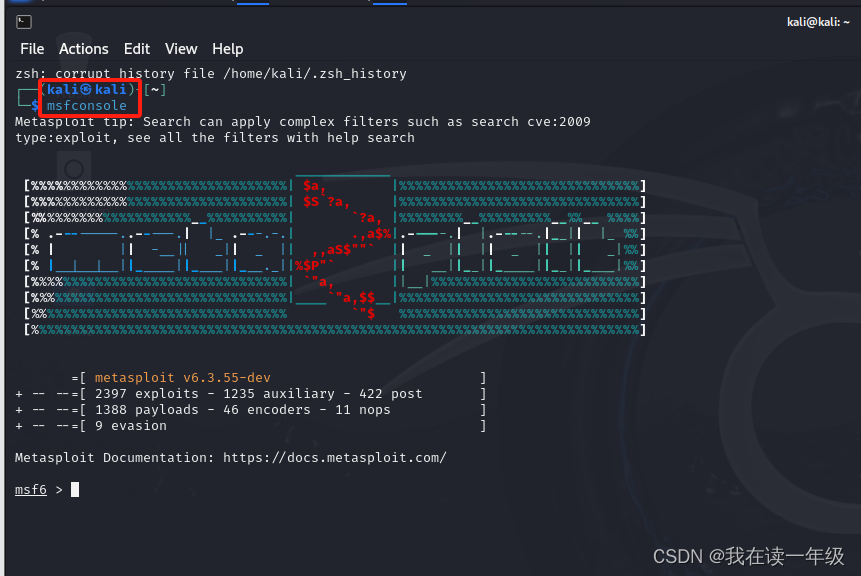861x576 pixels.
Task: Click the terminal cursor after msf6 prompt
Action: coord(75,489)
